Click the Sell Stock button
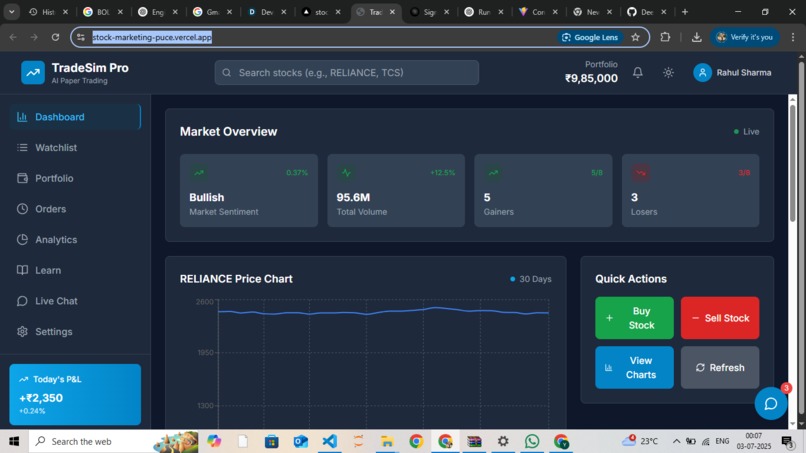The width and height of the screenshot is (806, 453). (720, 318)
